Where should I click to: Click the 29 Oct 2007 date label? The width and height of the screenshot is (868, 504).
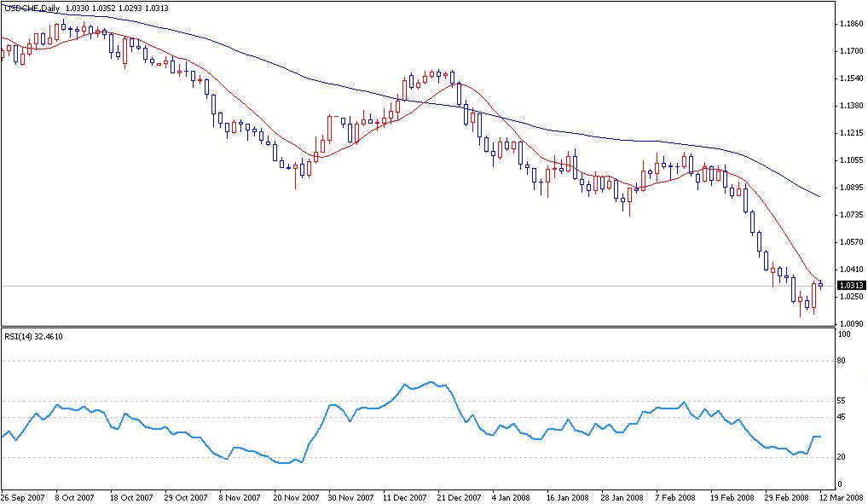[186, 497]
